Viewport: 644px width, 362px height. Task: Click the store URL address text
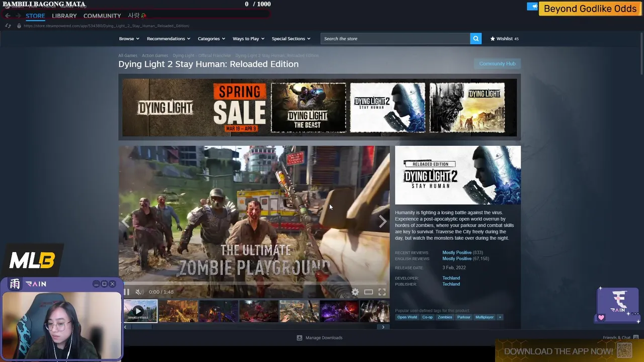pos(107,26)
